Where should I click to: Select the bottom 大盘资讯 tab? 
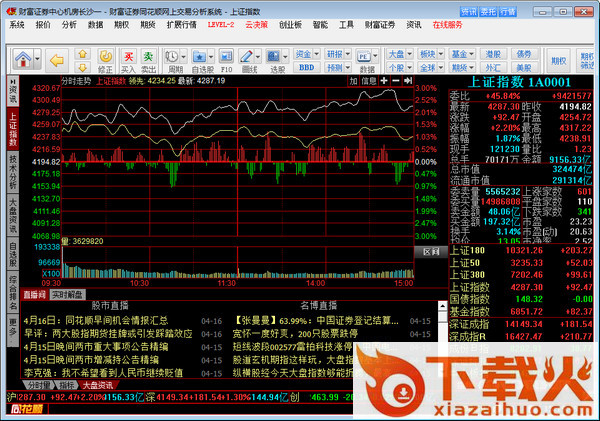(98, 385)
